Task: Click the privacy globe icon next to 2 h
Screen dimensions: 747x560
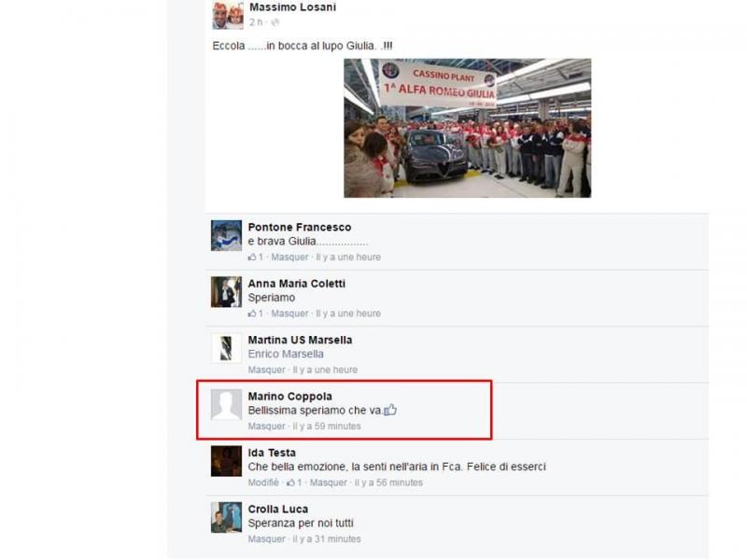Action: (275, 22)
